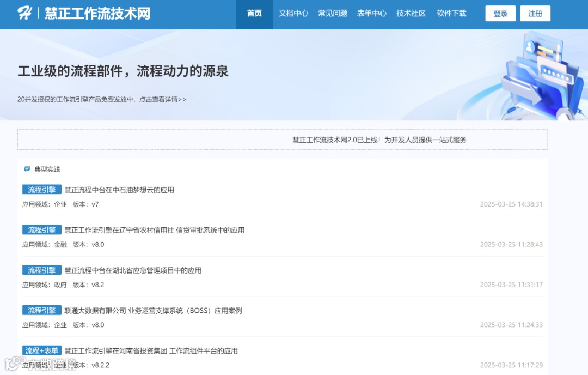This screenshot has width=588, height=375.
Task: Click the 注册 button
Action: (535, 14)
